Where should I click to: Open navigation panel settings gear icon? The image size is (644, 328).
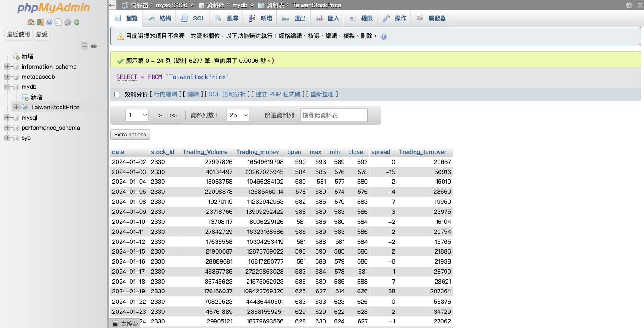coord(67,22)
